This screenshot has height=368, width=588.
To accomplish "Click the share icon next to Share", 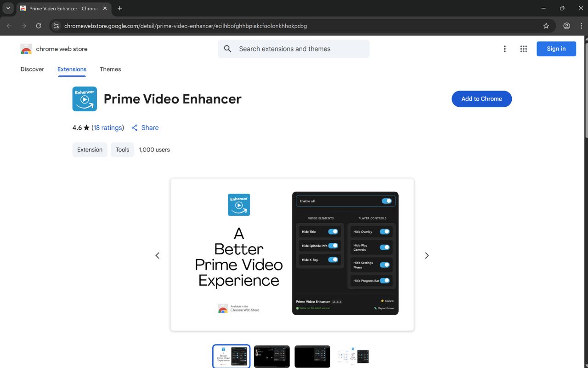I will click(x=135, y=128).
